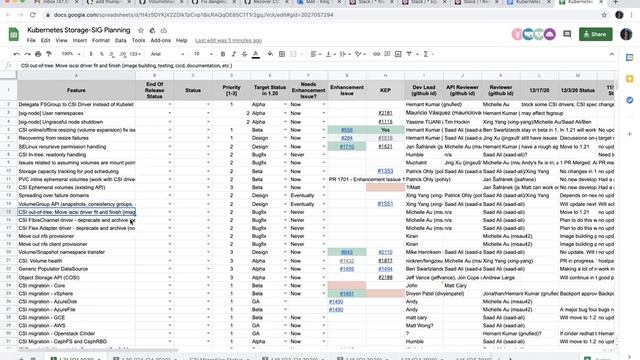The width and height of the screenshot is (640, 360).
Task: Open the zoom 100% dropdown
Action: click(x=71, y=54)
